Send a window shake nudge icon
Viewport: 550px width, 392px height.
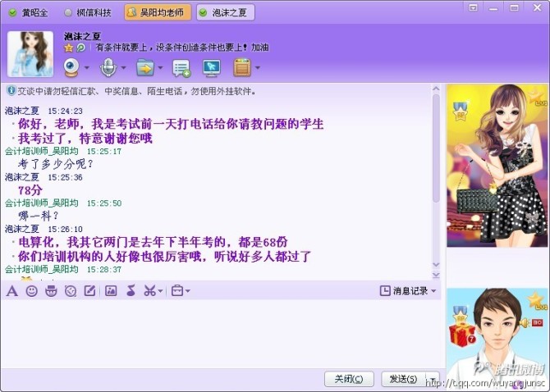point(71,291)
